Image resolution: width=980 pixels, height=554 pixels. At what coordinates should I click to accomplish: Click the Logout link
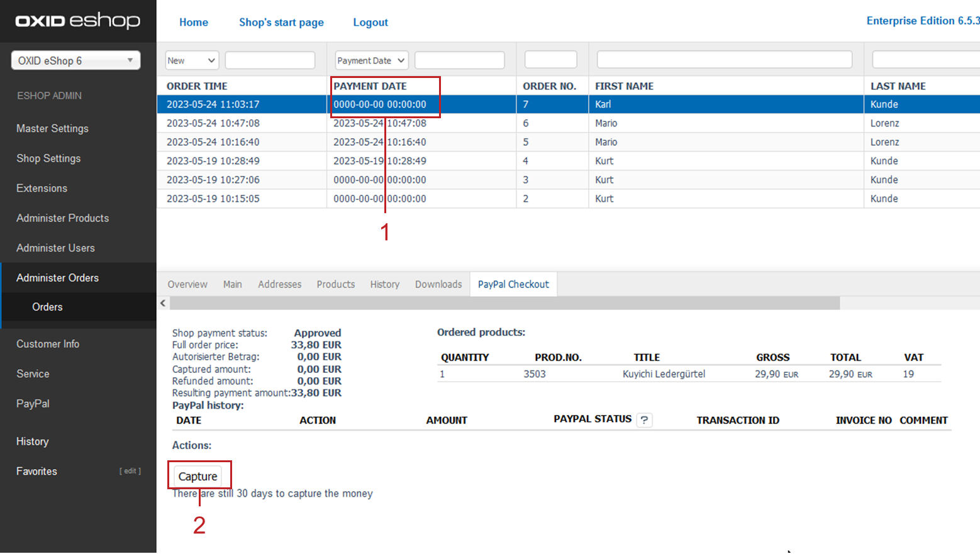tap(370, 23)
